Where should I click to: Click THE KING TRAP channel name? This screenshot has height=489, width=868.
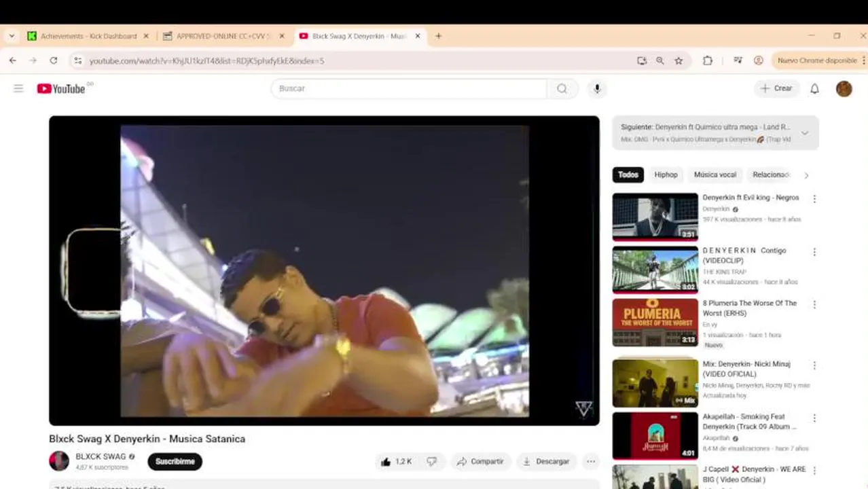724,272
